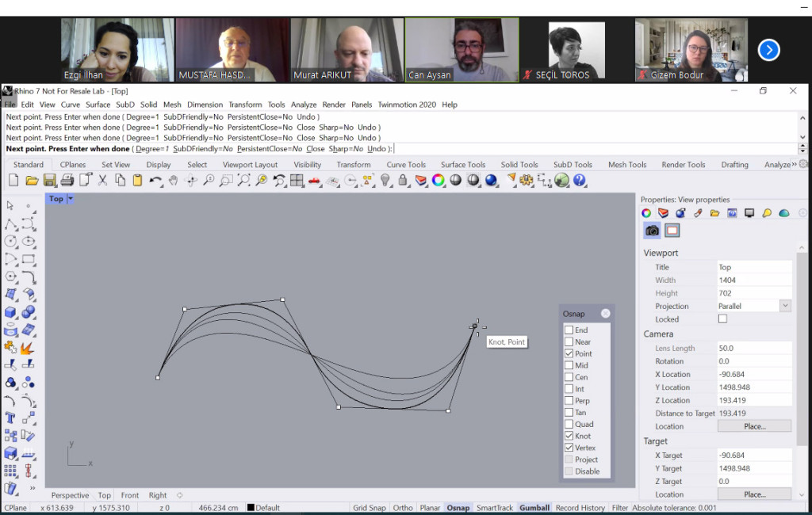Click the Explode icon in left sidebar
Viewport: 812px width, 515px height.
pos(28,347)
